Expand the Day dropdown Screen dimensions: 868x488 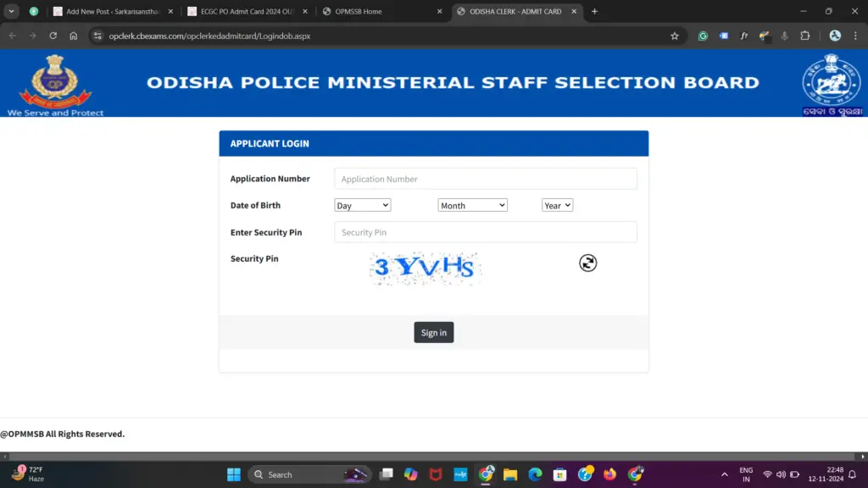tap(363, 205)
